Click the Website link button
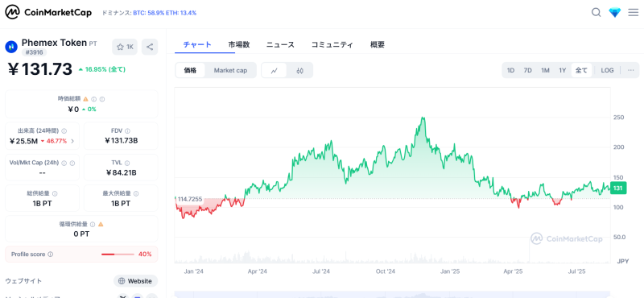 135,281
